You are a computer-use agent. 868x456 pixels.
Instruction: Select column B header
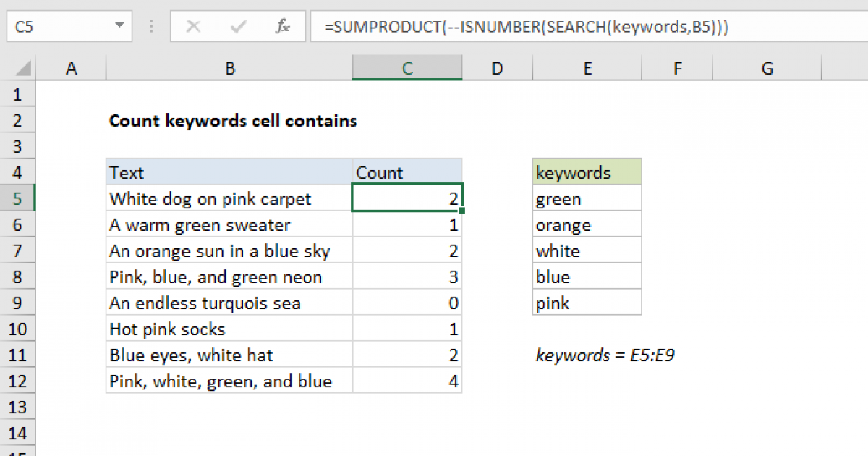coord(229,69)
